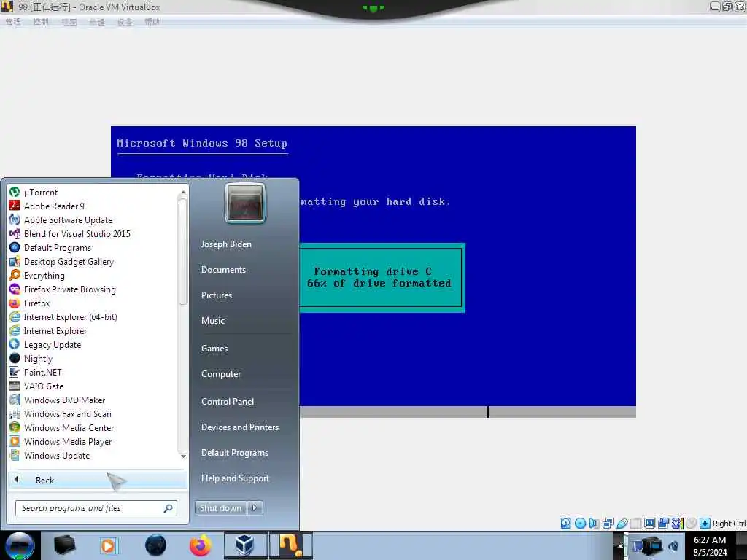Image resolution: width=747 pixels, height=560 pixels.
Task: Launch Desktop Gadget Gallery
Action: point(61,262)
